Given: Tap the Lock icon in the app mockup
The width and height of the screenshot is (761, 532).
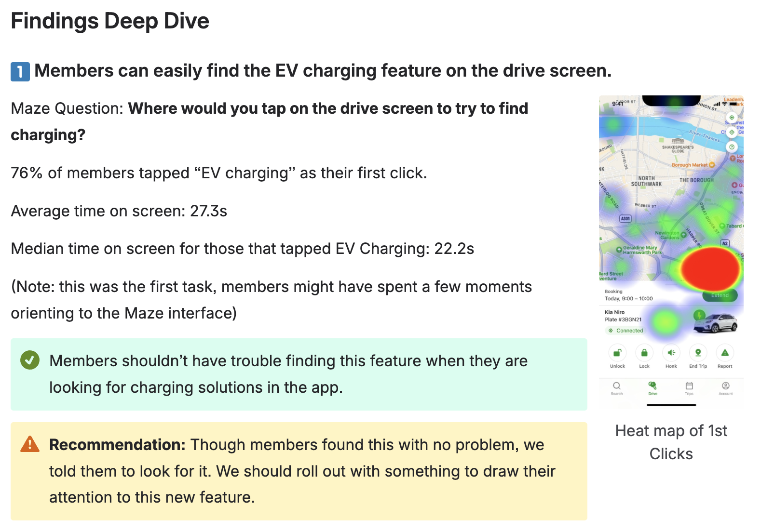Looking at the screenshot, I should click(644, 353).
